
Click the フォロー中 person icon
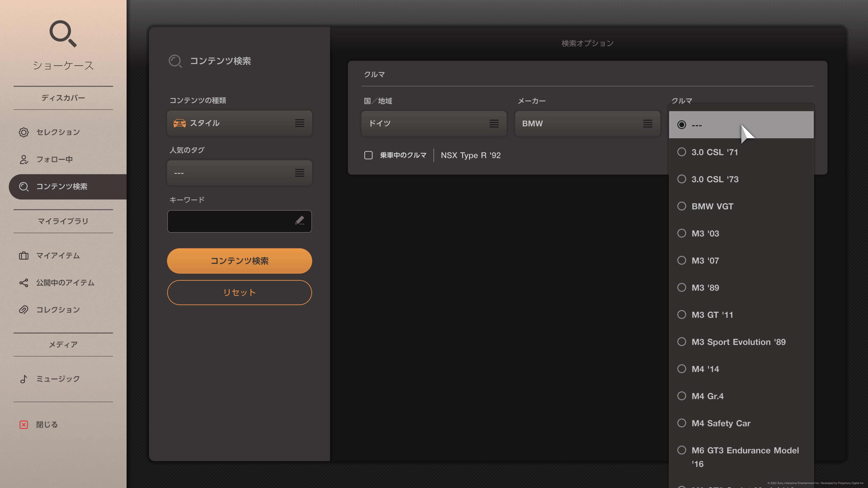click(x=24, y=159)
